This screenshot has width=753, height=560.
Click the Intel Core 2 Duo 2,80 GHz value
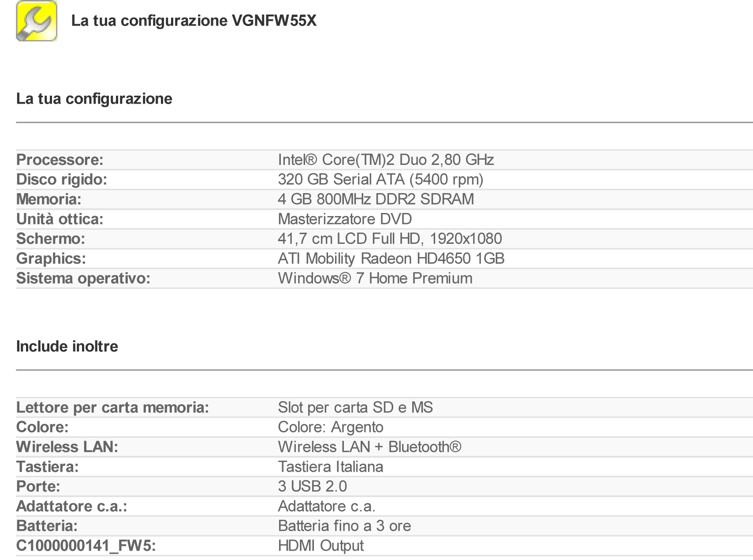[x=386, y=160]
